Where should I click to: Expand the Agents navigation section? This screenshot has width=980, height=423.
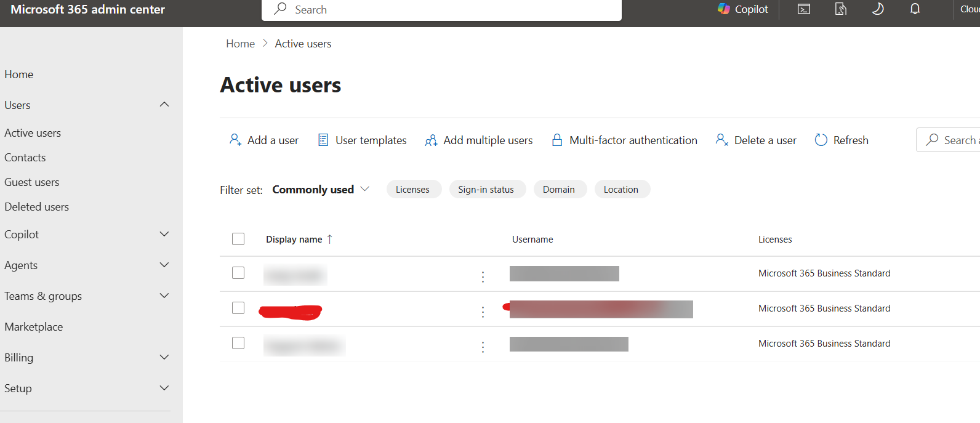pyautogui.click(x=164, y=265)
